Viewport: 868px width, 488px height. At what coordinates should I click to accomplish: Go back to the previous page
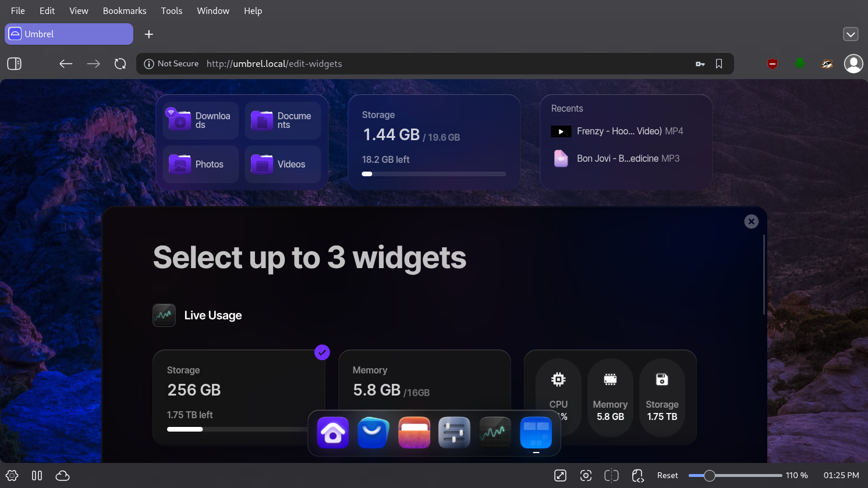[x=66, y=63]
